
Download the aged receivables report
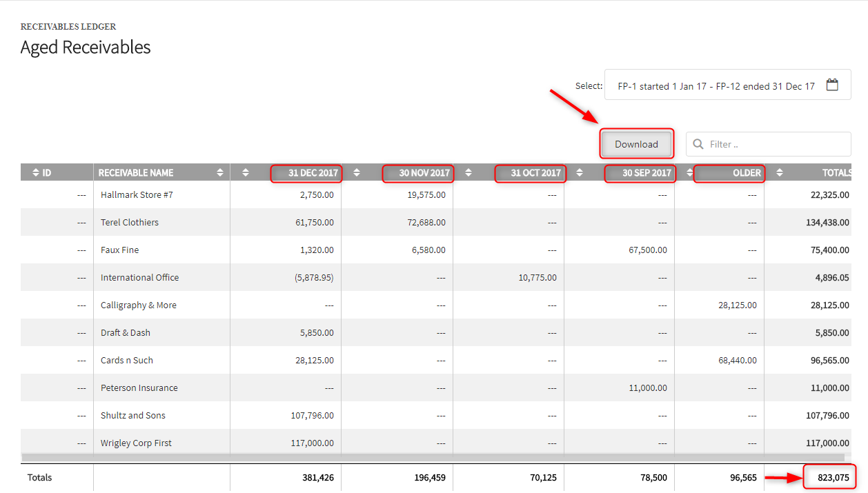coord(636,144)
